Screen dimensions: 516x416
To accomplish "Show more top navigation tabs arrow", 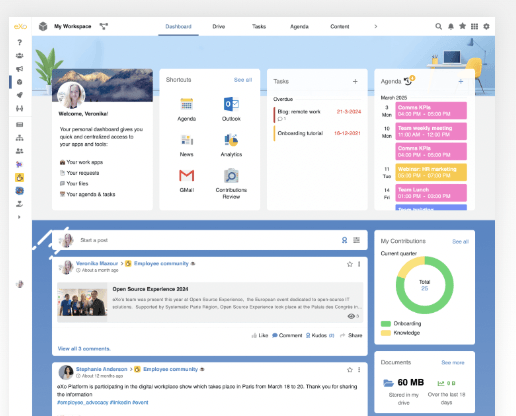I will click(376, 26).
